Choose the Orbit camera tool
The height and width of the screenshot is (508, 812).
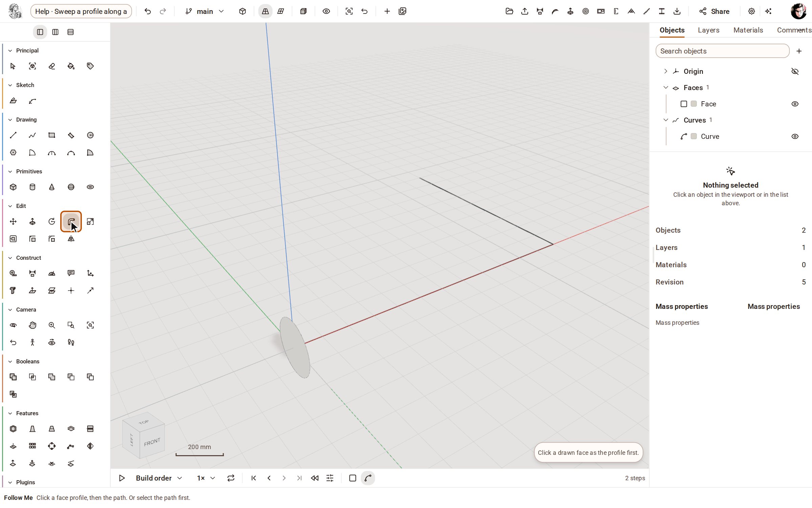(13, 325)
